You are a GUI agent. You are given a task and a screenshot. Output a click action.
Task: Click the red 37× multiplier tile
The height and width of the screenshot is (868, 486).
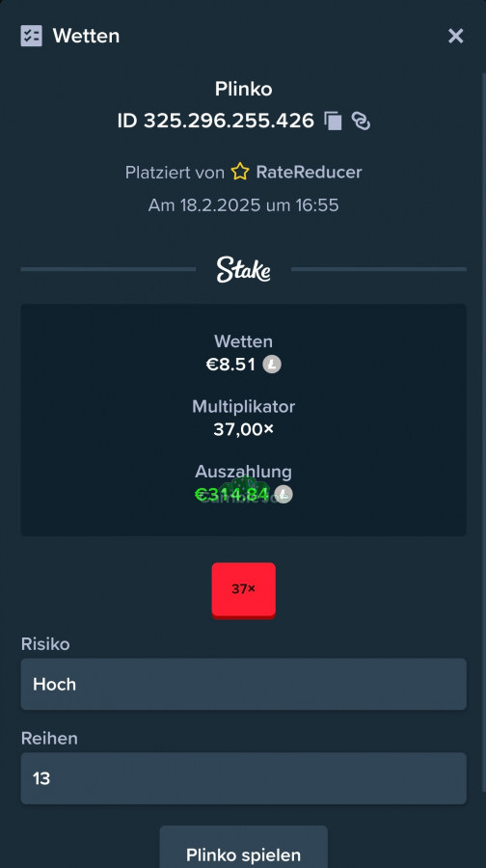pyautogui.click(x=244, y=590)
